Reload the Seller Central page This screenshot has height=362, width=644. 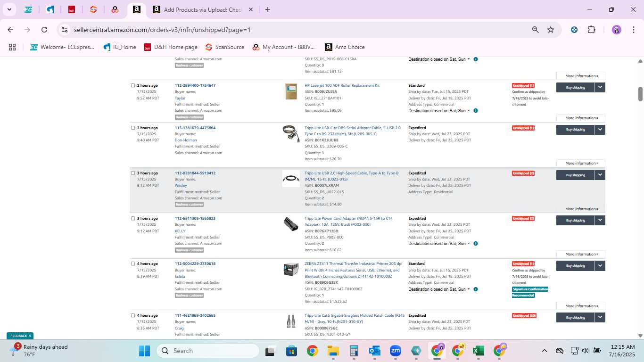click(44, 30)
